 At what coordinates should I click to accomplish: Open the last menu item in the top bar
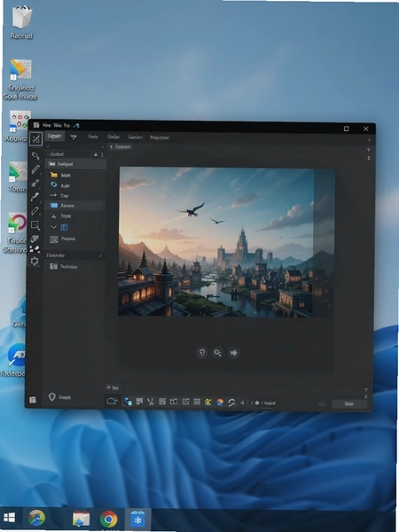pyautogui.click(x=160, y=137)
